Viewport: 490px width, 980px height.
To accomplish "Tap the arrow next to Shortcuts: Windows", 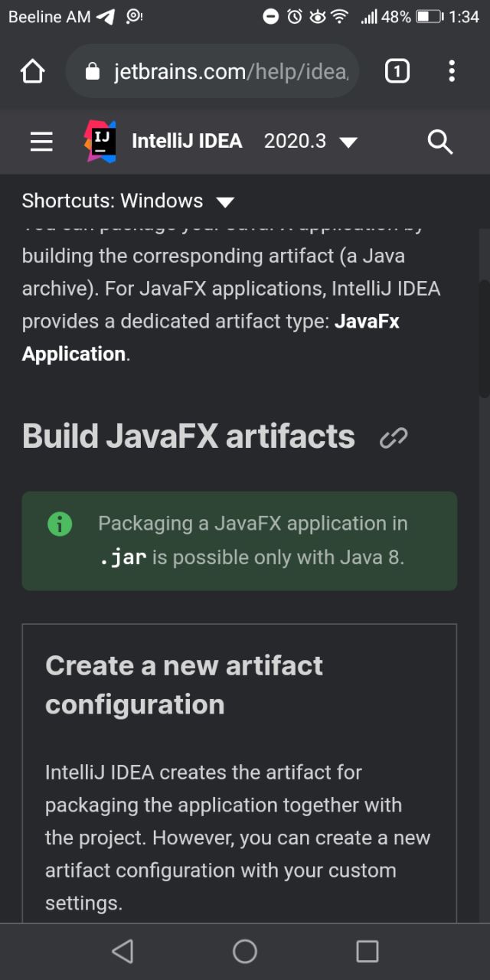I will (224, 203).
